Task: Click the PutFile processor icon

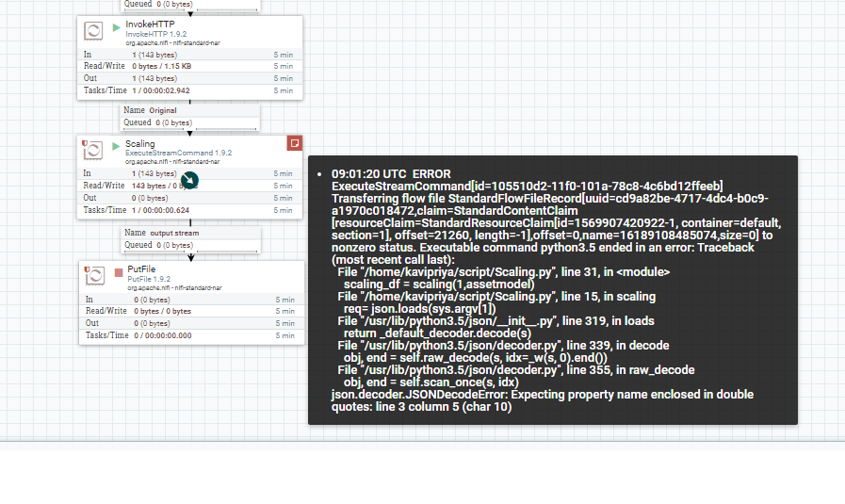Action: point(95,275)
